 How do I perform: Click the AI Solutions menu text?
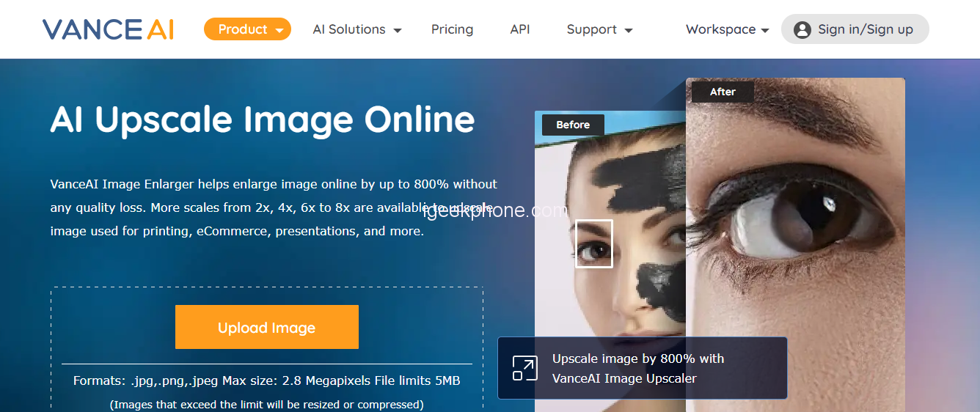(349, 29)
